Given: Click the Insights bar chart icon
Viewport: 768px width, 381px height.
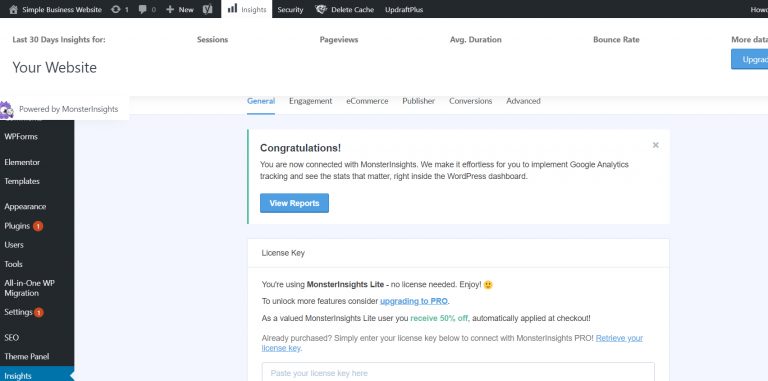Looking at the screenshot, I should 232,8.
